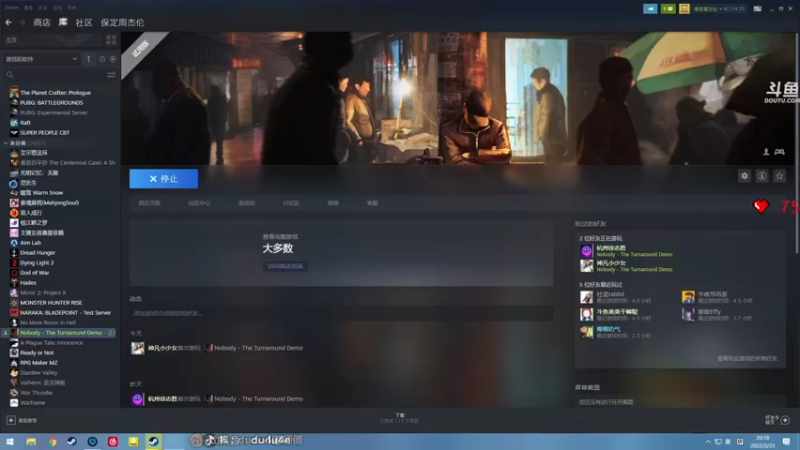Switch the library to grid view

[x=111, y=40]
